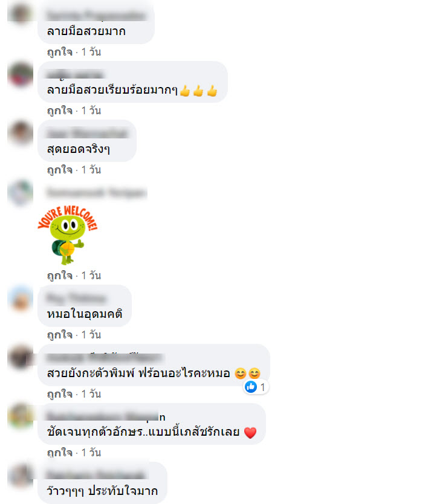The image size is (428, 504).
Task: Like the comment with three thumbs-up emojis
Action: pos(60,111)
